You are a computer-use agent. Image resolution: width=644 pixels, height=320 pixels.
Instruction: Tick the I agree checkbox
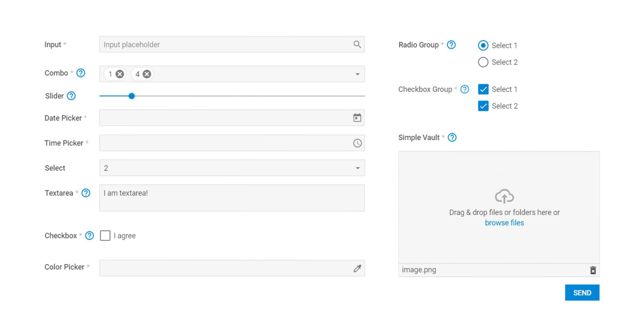coord(105,236)
